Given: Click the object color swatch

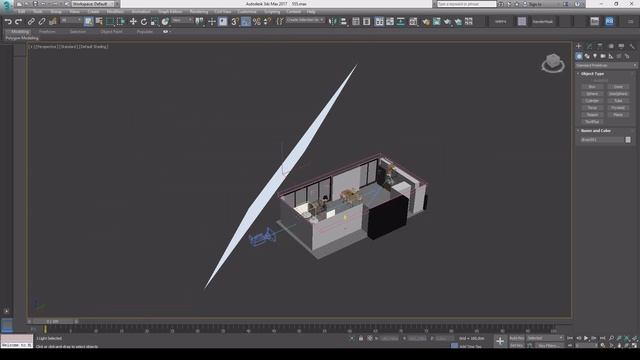Looking at the screenshot, I should [628, 140].
